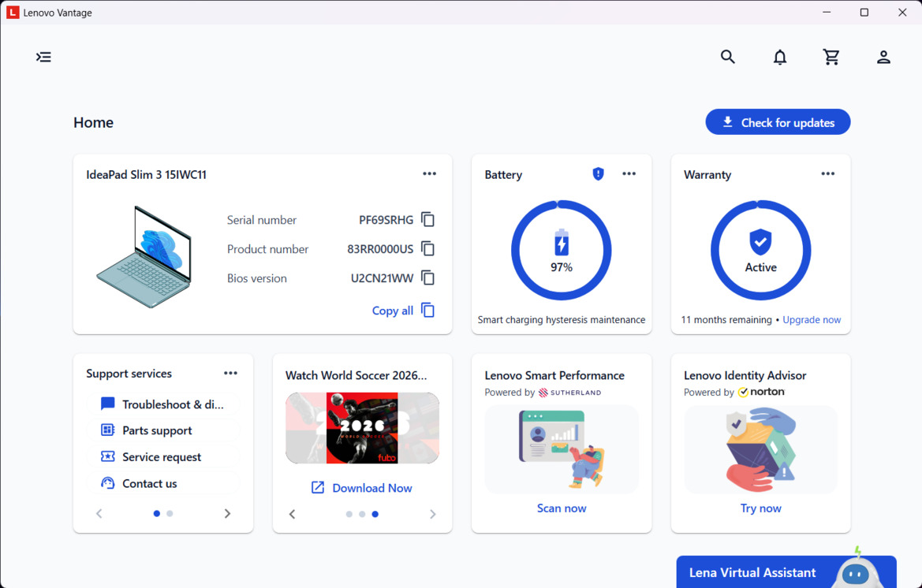Click the battery shield alert icon
922x588 pixels.
click(598, 174)
